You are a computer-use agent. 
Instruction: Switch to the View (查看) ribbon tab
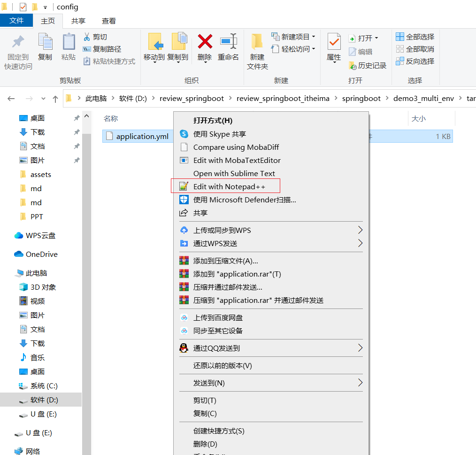pyautogui.click(x=109, y=21)
